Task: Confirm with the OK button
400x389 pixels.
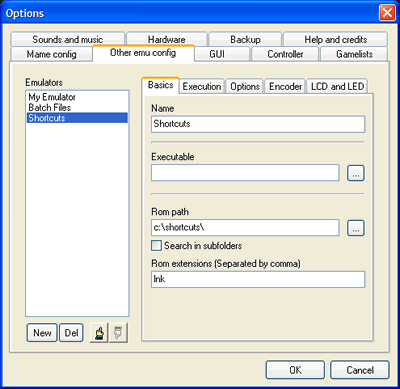Action: pyautogui.click(x=295, y=370)
